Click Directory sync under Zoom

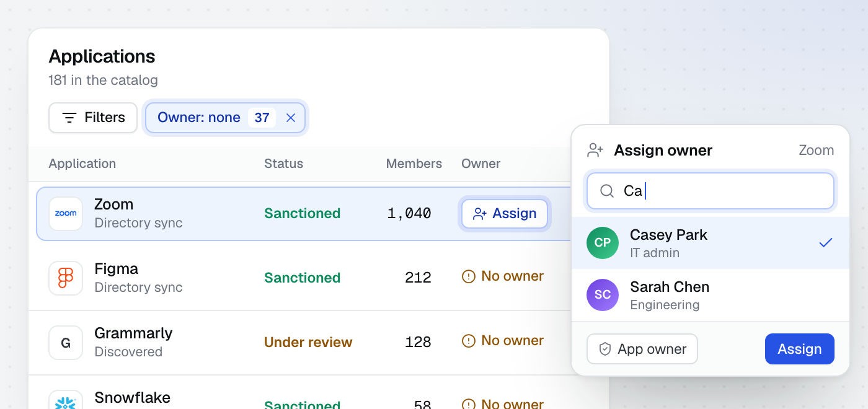pos(138,223)
